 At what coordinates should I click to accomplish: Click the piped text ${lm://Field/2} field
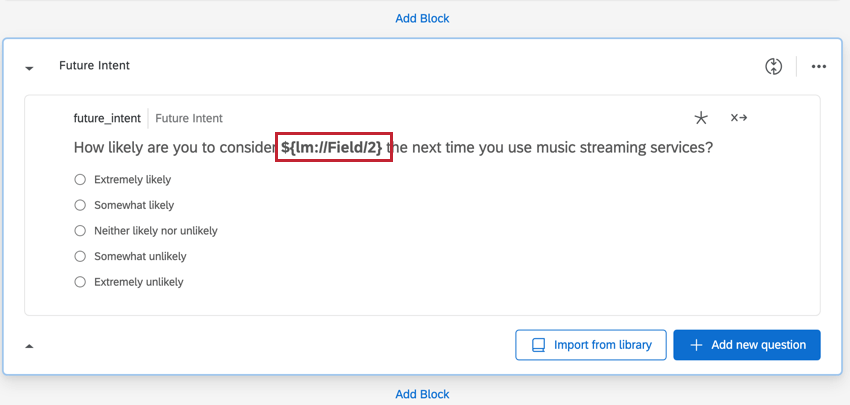point(333,148)
